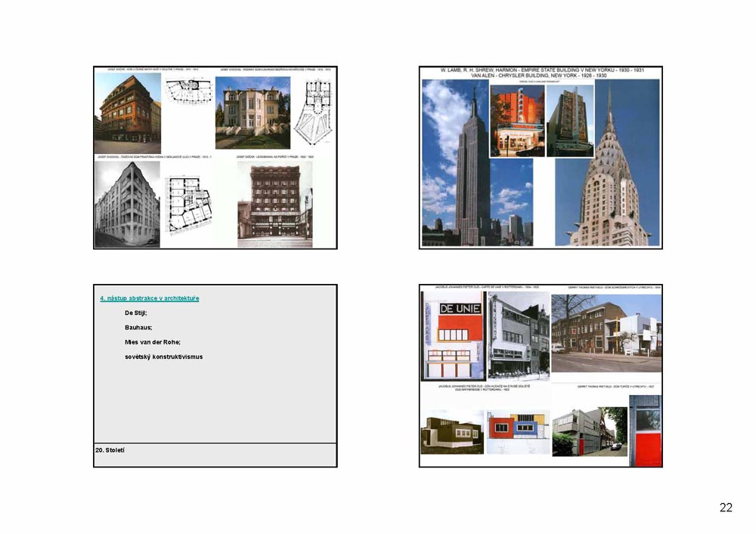756x534 pixels.
Task: Click the white villa with garden photo
Action: 253,113
